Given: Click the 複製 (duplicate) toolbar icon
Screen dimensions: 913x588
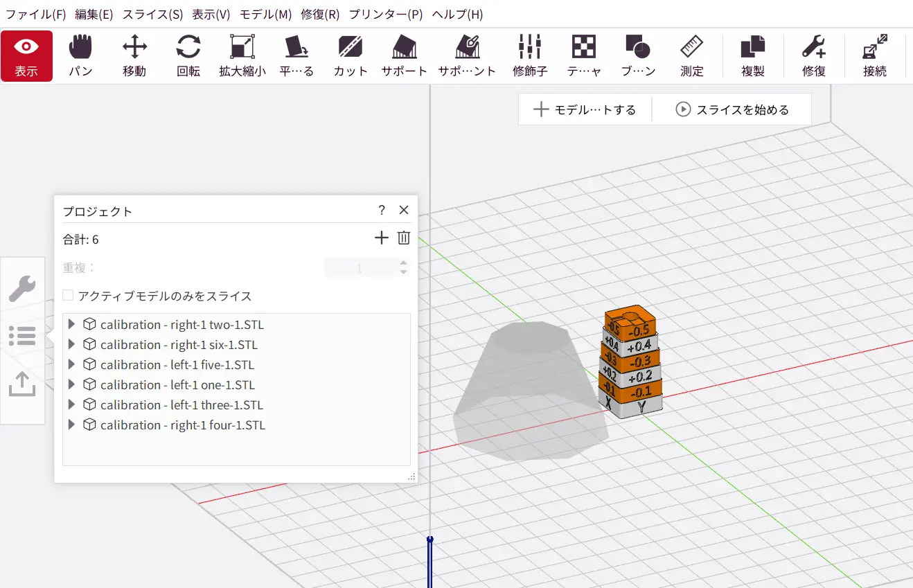Looking at the screenshot, I should [752, 55].
